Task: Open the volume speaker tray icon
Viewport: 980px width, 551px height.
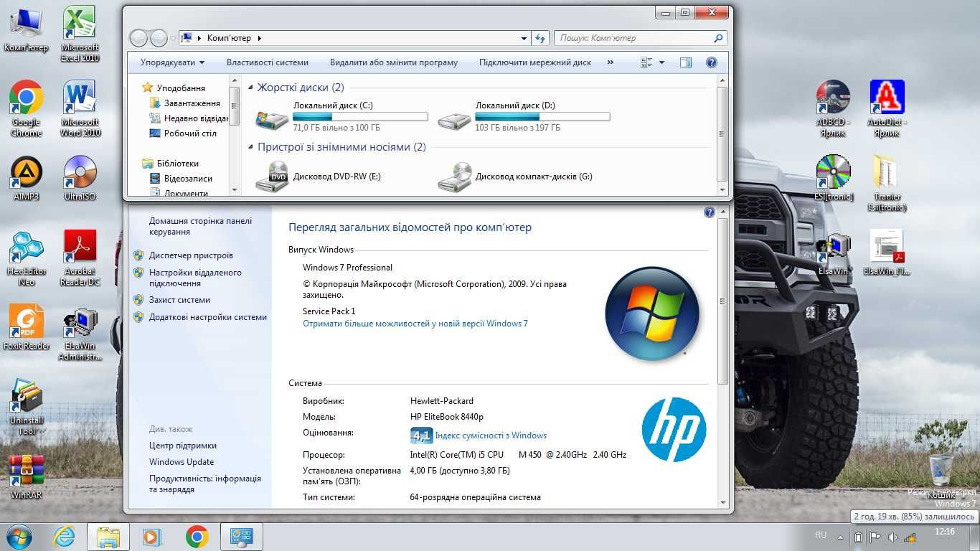Action: pyautogui.click(x=892, y=537)
